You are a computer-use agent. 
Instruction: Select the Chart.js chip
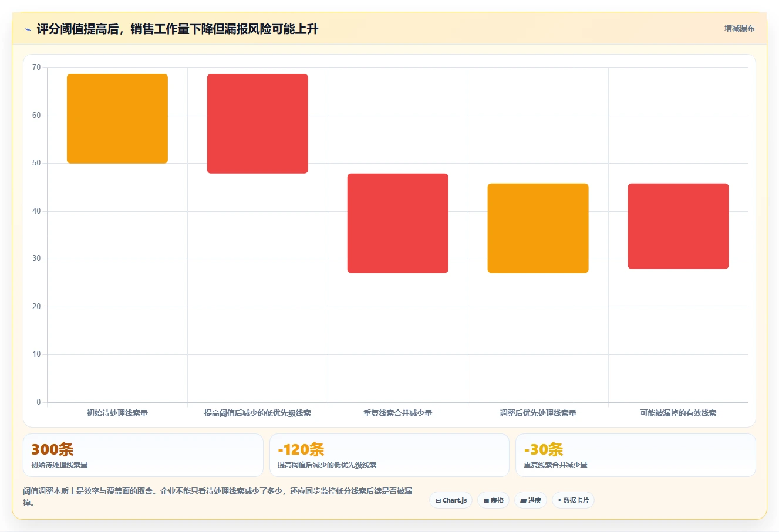click(x=451, y=500)
